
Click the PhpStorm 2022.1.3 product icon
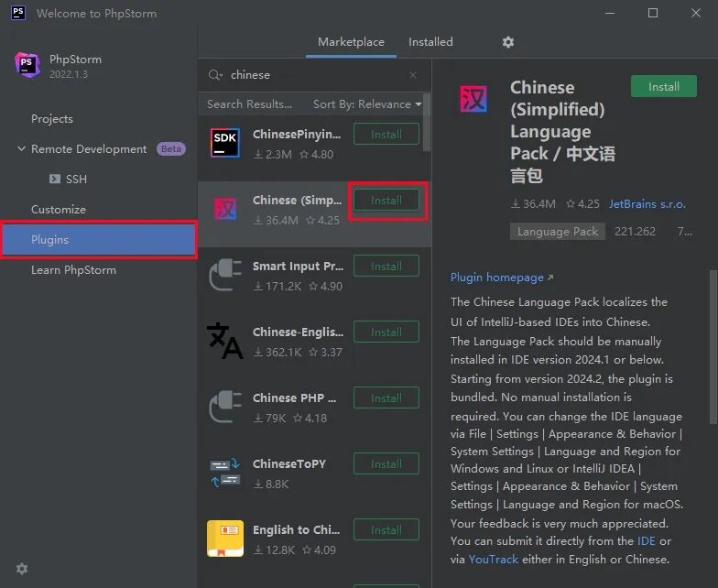27,64
